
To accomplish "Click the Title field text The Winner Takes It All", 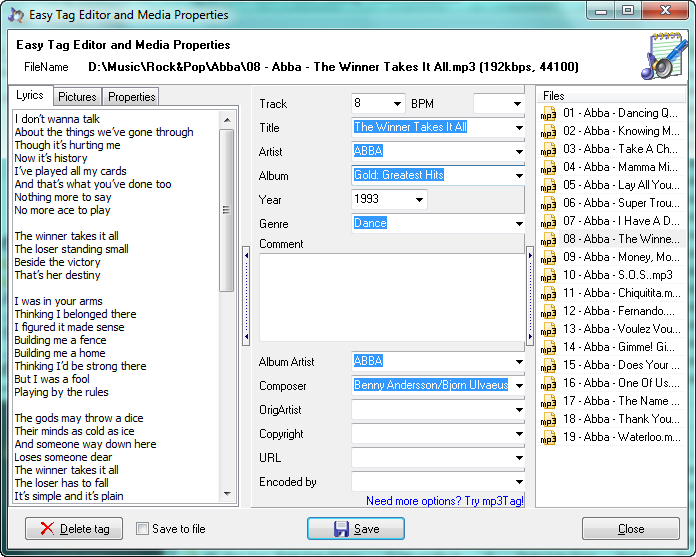I will (410, 127).
